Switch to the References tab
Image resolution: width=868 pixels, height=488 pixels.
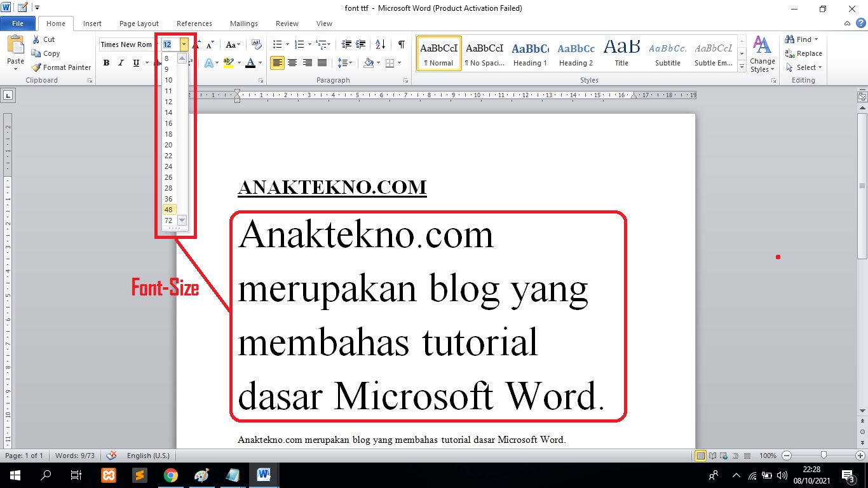194,24
